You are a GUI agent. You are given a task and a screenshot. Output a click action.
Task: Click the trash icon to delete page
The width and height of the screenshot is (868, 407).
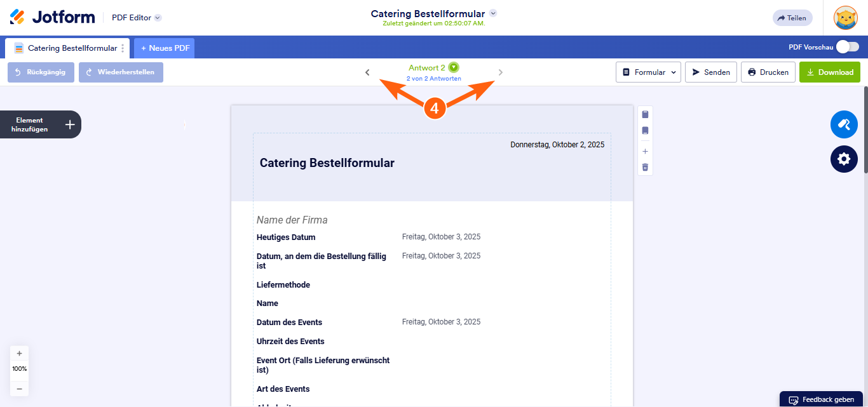[645, 167]
